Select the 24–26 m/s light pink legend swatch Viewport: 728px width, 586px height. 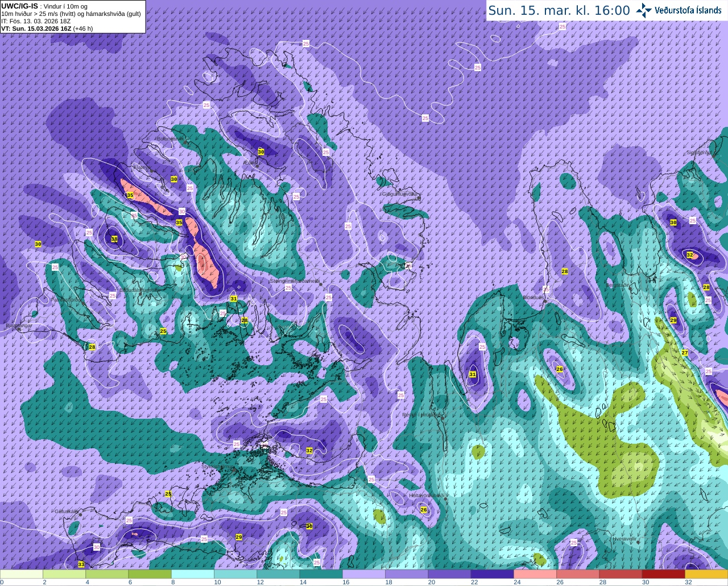pyautogui.click(x=535, y=574)
